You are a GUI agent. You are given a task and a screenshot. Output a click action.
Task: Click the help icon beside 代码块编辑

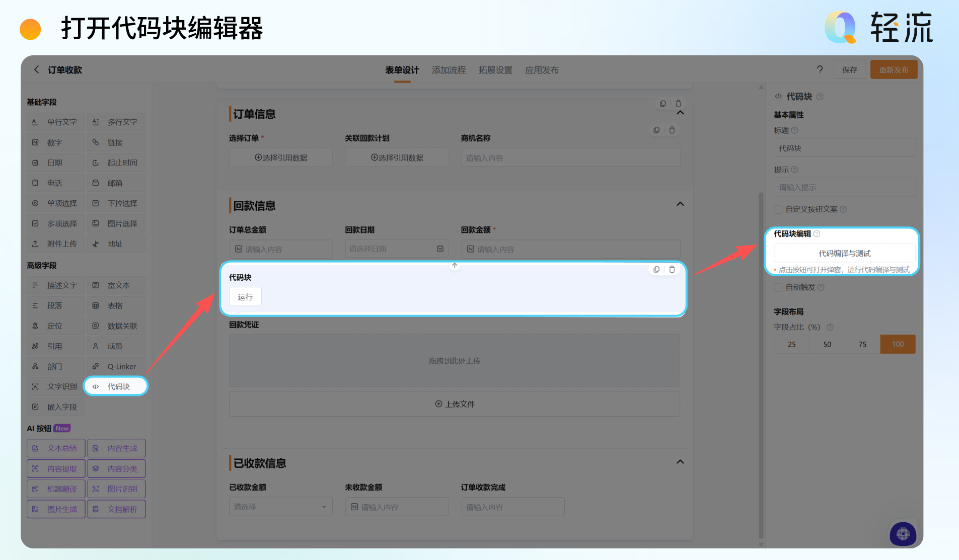[x=817, y=233]
